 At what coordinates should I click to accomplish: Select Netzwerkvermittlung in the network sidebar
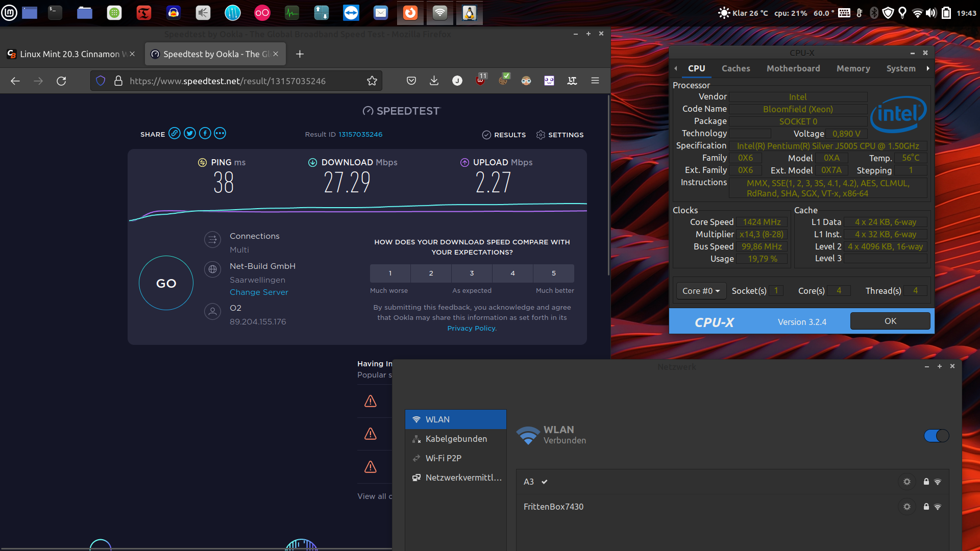pos(456,478)
